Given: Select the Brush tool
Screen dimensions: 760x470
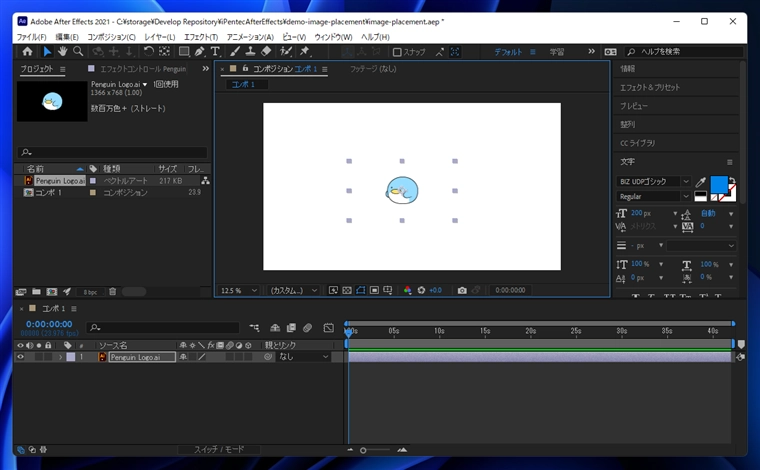Looking at the screenshot, I should tap(235, 51).
